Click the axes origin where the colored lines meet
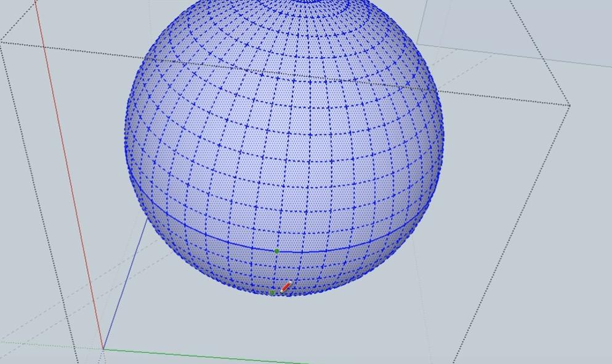 coord(103,349)
